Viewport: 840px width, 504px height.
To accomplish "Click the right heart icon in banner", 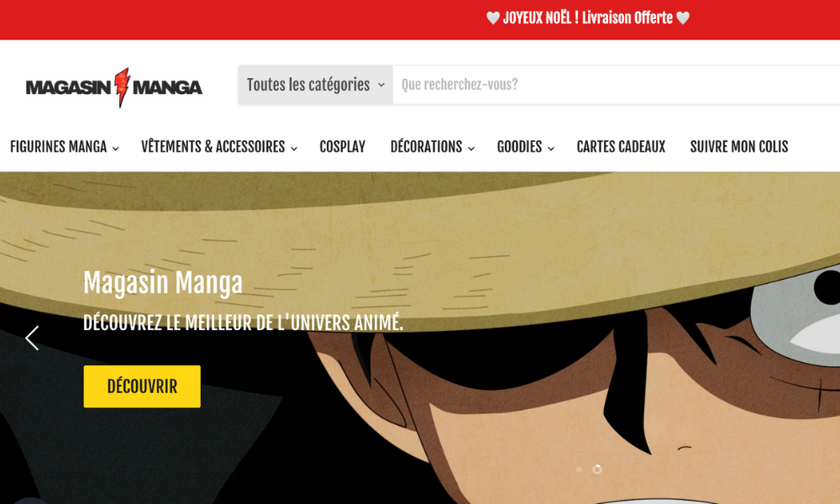I will [682, 18].
